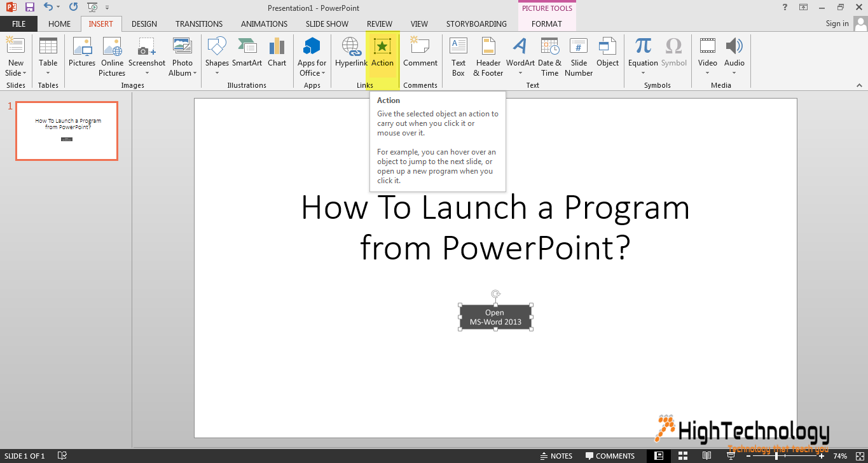The image size is (868, 463).
Task: Expand the Undo history dropdown
Action: 59,8
